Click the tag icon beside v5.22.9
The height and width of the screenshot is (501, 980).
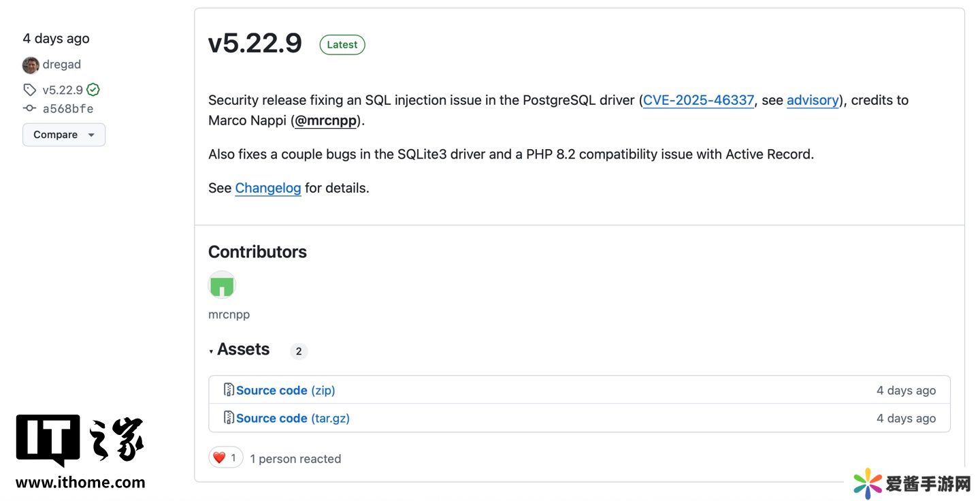pos(29,90)
